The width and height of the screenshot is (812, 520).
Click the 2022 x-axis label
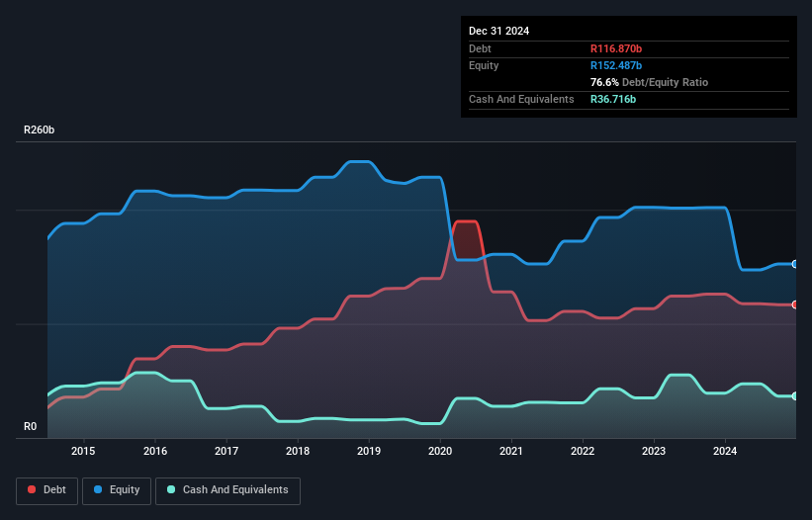(583, 451)
